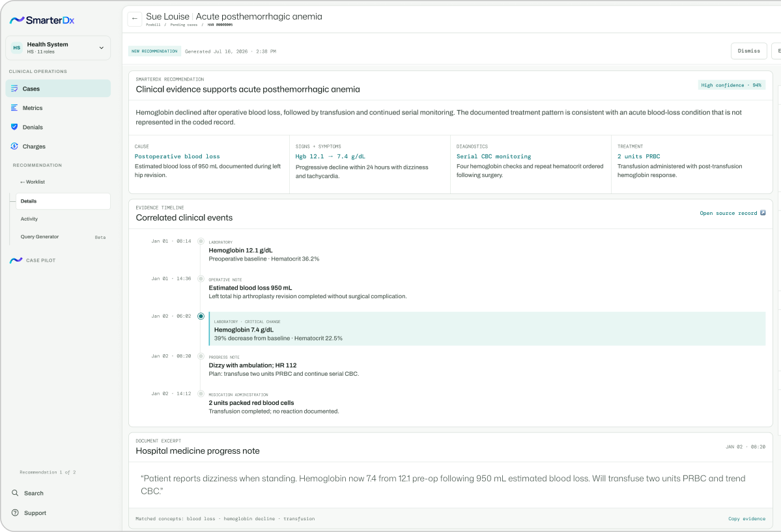Select the Jan 02 06:02 highlighted marker

pyautogui.click(x=201, y=316)
